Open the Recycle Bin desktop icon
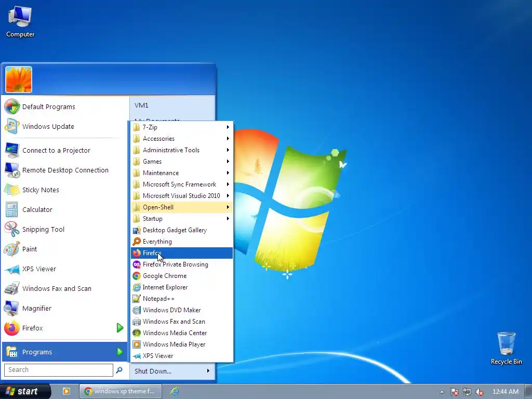The height and width of the screenshot is (399, 532). pos(506,348)
